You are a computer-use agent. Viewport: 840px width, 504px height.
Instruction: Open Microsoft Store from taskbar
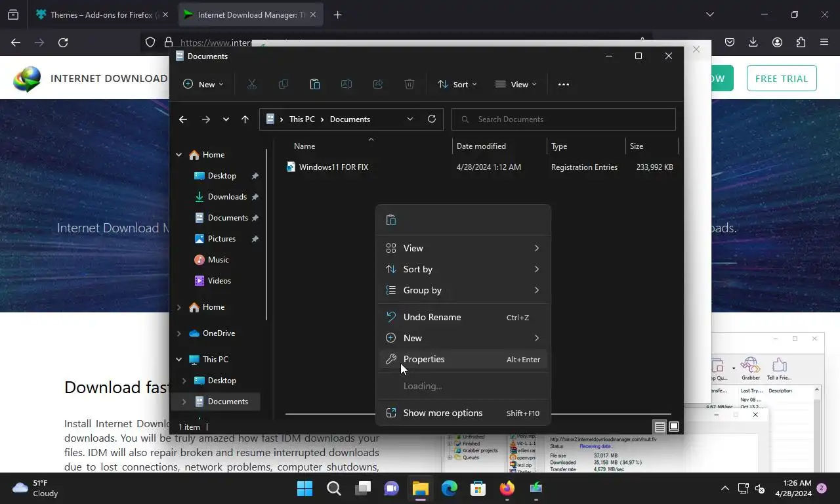478,488
